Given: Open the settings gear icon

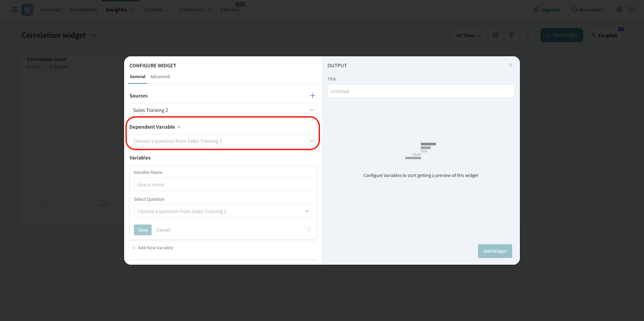Looking at the screenshot, I should click(619, 10).
